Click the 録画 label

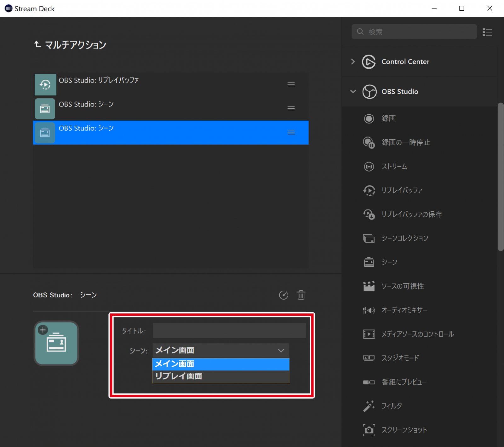pos(388,118)
